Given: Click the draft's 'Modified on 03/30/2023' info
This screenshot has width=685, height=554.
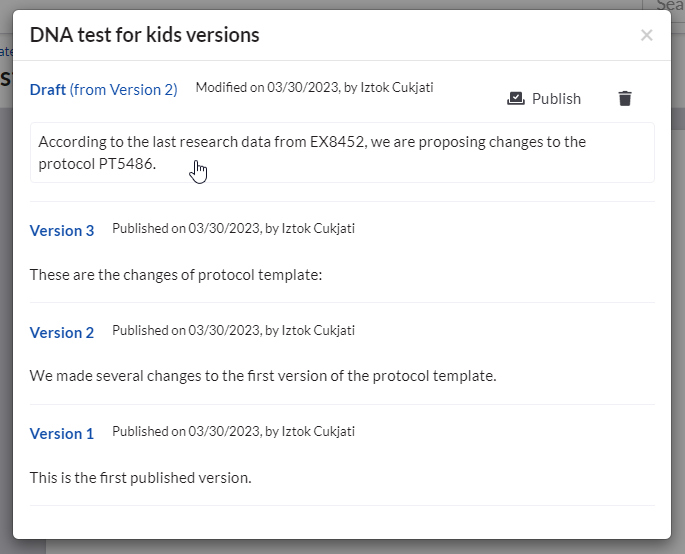Looking at the screenshot, I should coord(314,87).
